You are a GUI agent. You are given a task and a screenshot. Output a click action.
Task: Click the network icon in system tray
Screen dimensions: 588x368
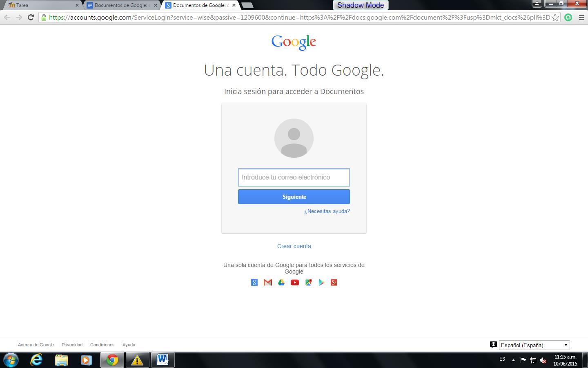[x=533, y=360]
